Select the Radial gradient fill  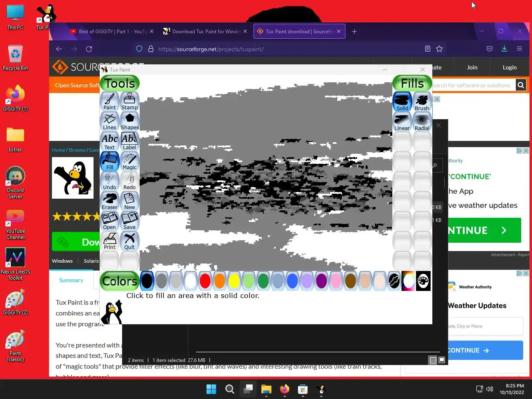point(422,122)
